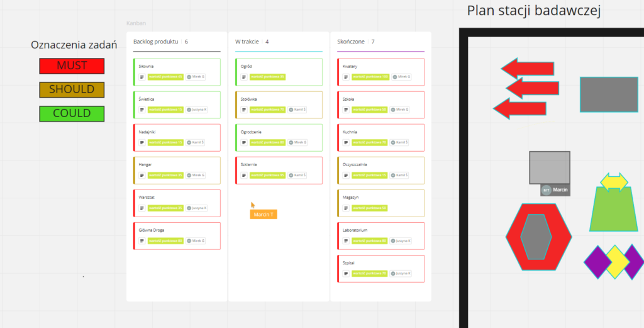Open description icon on Główna Droga card
The width and height of the screenshot is (644, 328).
tap(142, 240)
